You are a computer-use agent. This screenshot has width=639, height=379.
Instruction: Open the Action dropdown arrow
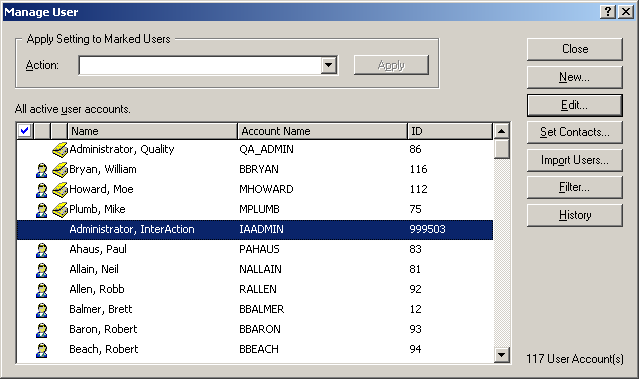(x=328, y=65)
